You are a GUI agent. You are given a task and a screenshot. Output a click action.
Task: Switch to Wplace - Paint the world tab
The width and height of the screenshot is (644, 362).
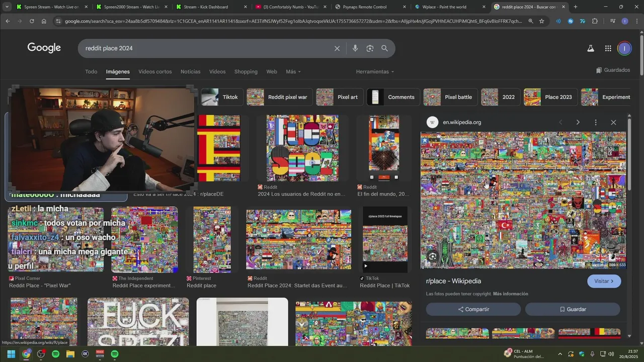coord(449,7)
